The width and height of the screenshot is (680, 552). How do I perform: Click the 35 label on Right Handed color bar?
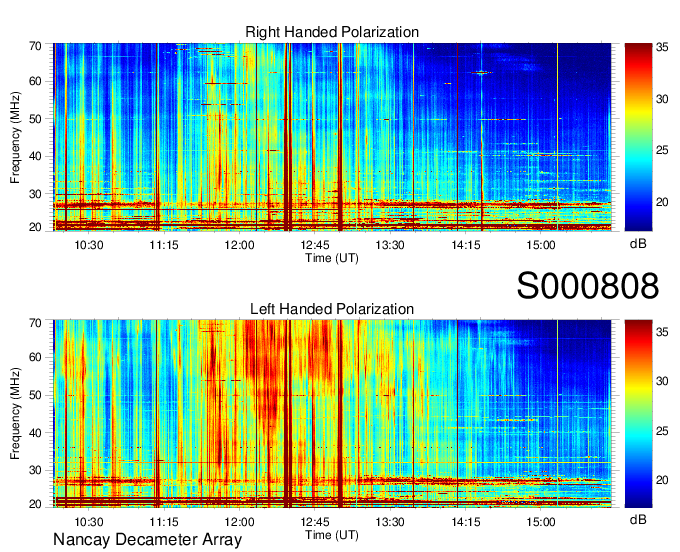(662, 48)
